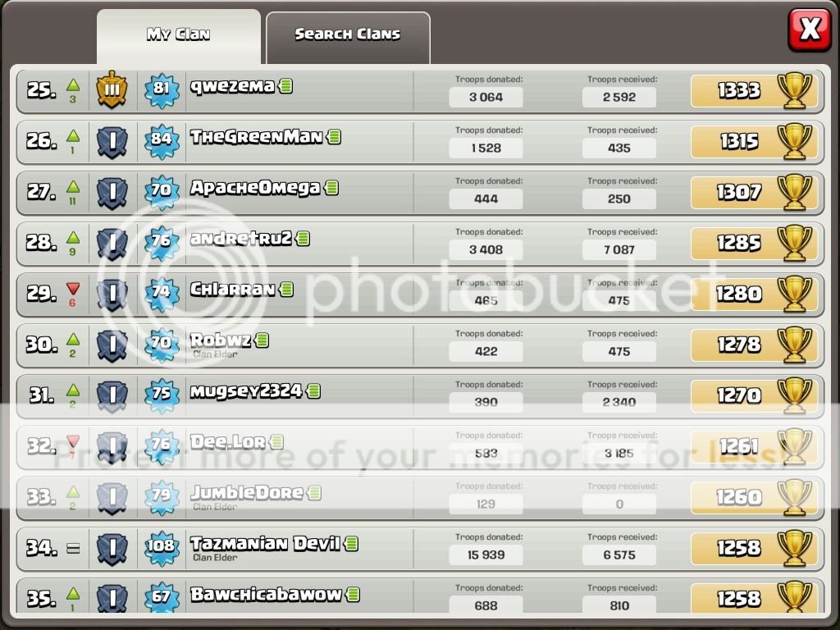The width and height of the screenshot is (840, 630).
Task: Click troops received value 7 087
Action: (x=619, y=249)
